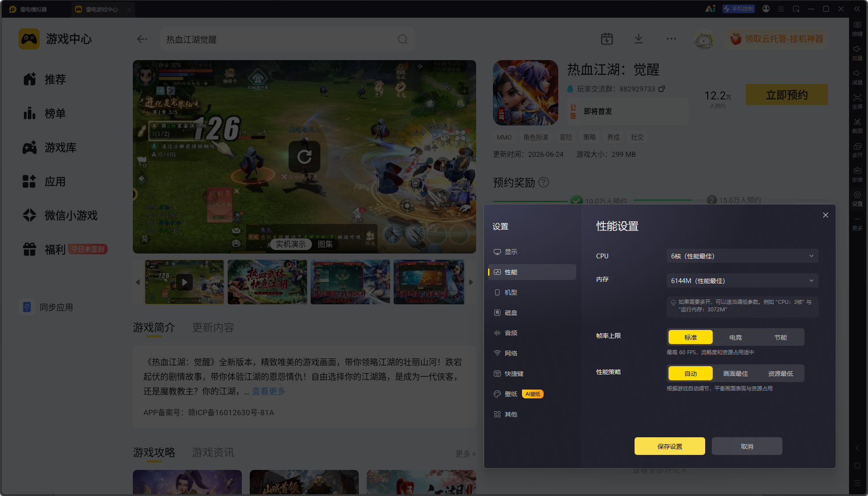Open 其他 settings section
The height and width of the screenshot is (496, 868).
coord(532,414)
